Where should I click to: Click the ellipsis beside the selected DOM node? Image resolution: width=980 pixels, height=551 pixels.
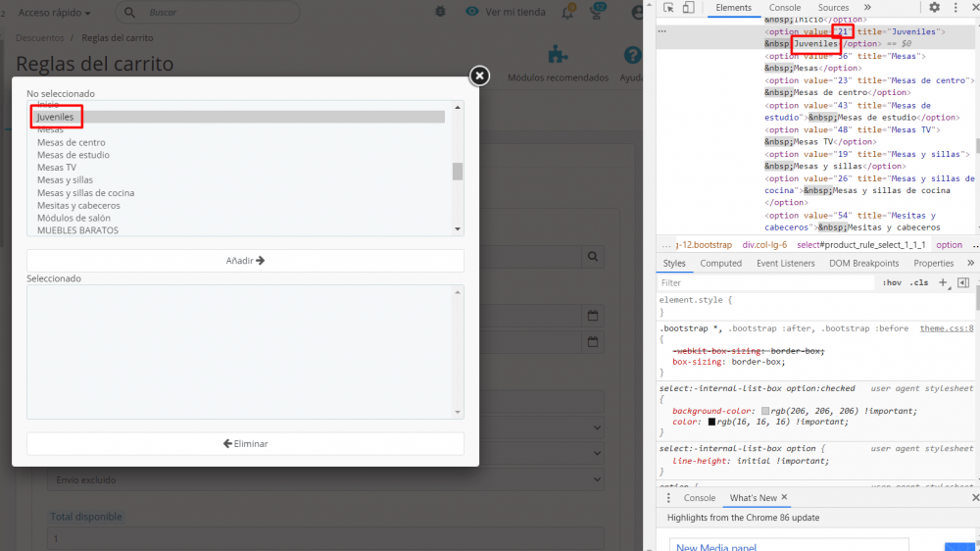pos(661,31)
